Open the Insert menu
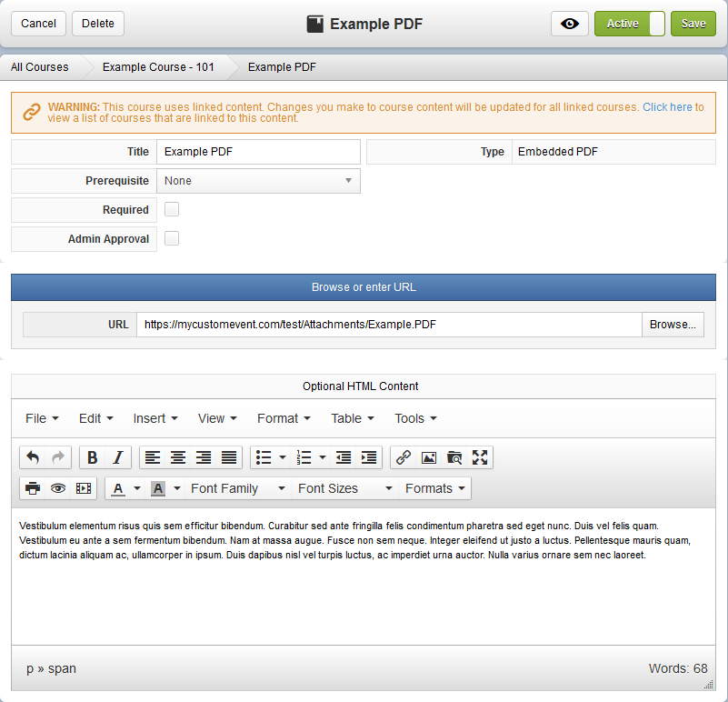This screenshot has width=728, height=702. pyautogui.click(x=155, y=418)
